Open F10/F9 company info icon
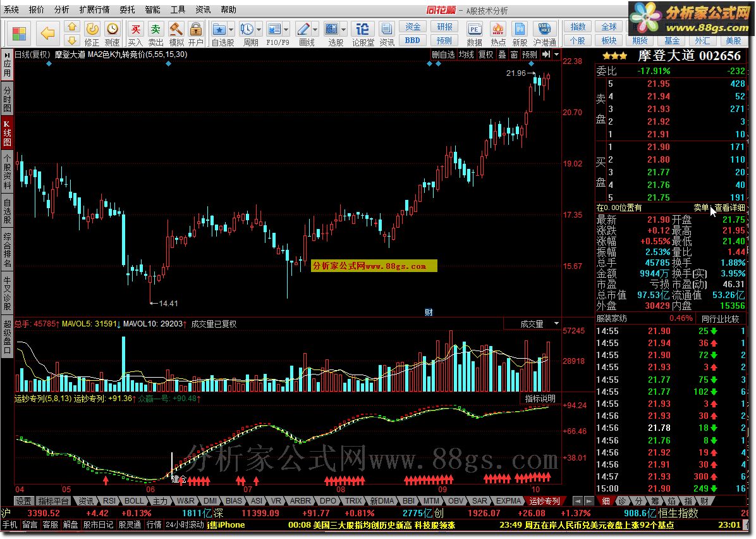756x539 pixels. (x=274, y=30)
